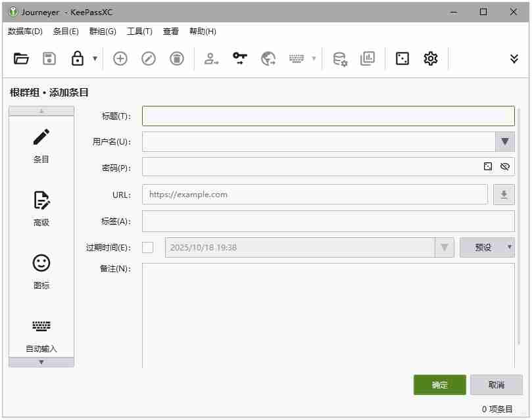Screen dimensions: 532x420
Task: Open the 群组 menu
Action: pyautogui.click(x=103, y=31)
